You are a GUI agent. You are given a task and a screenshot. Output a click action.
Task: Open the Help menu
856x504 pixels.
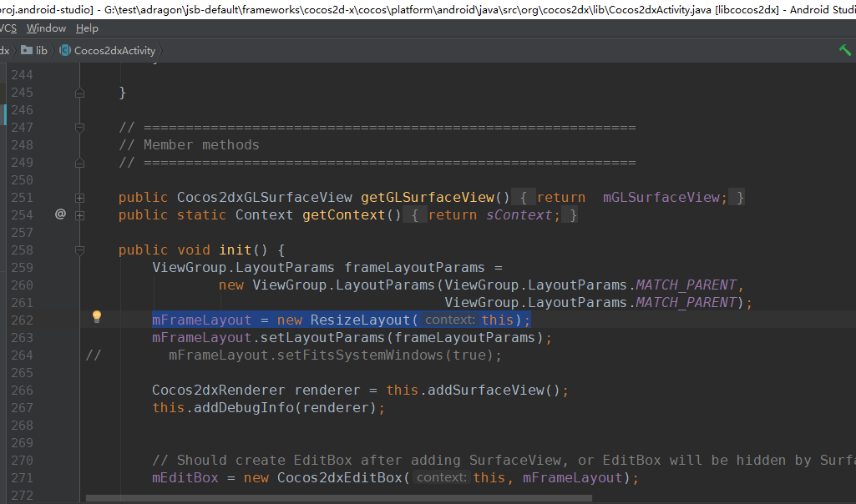coord(88,28)
